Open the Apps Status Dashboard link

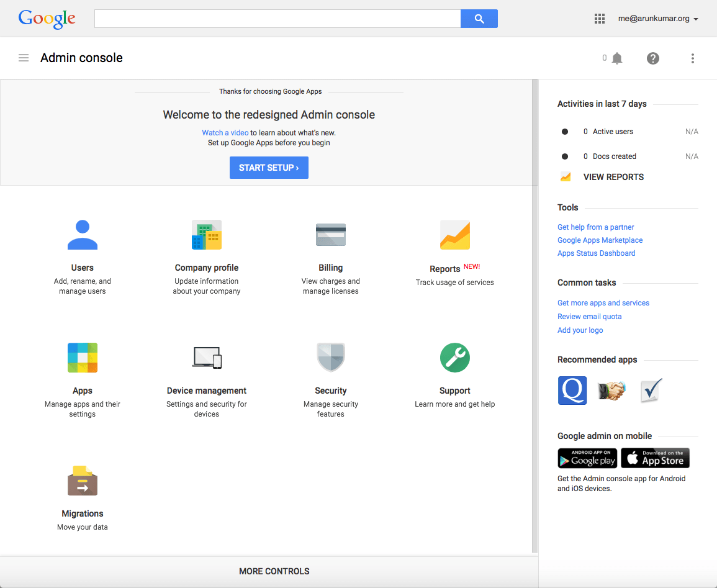[596, 253]
